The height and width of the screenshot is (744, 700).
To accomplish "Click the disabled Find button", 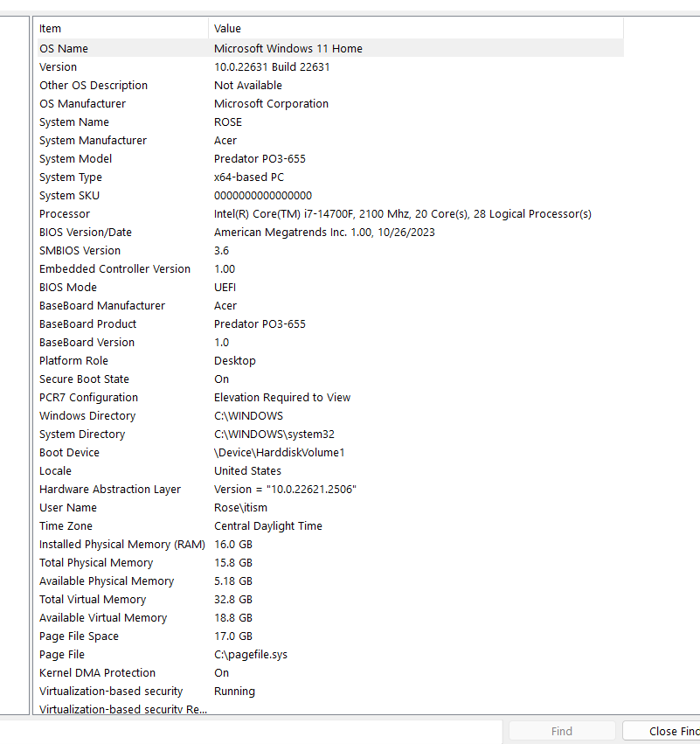I will [562, 731].
